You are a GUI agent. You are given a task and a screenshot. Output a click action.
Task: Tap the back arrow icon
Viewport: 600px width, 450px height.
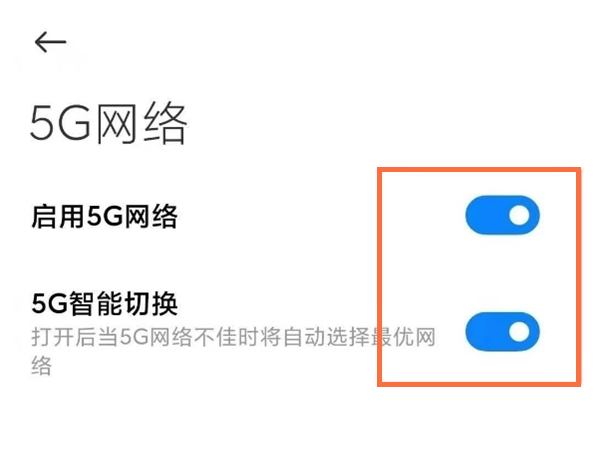tap(51, 42)
